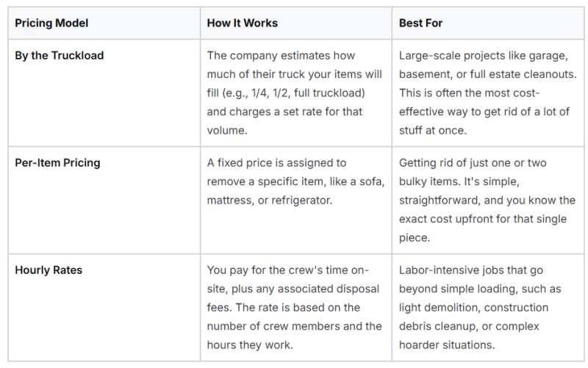Click the 'A fixed price is assigned' cell
The image size is (588, 368).
[296, 201]
